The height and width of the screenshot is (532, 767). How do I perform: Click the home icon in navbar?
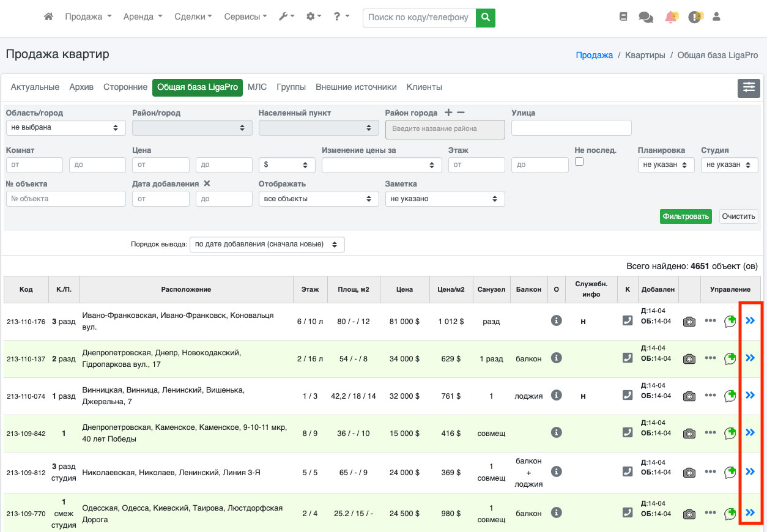49,17
